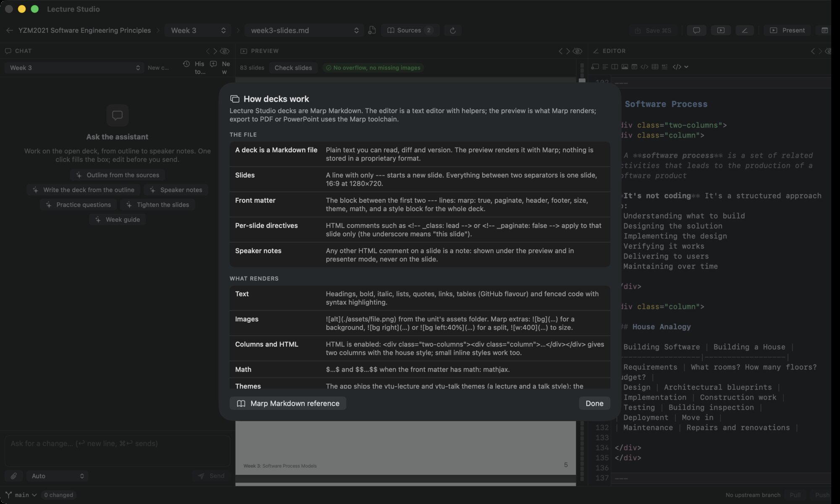Image resolution: width=840 pixels, height=504 pixels.
Task: Insert speaker notes via the editor toolbar icon
Action: [634, 67]
